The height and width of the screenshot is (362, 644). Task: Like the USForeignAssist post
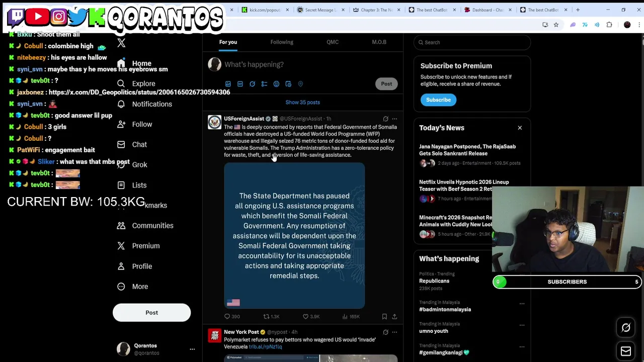[x=310, y=317]
